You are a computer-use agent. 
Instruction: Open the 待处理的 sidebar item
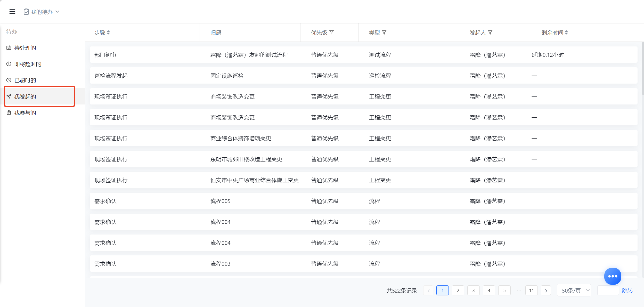coord(42,48)
